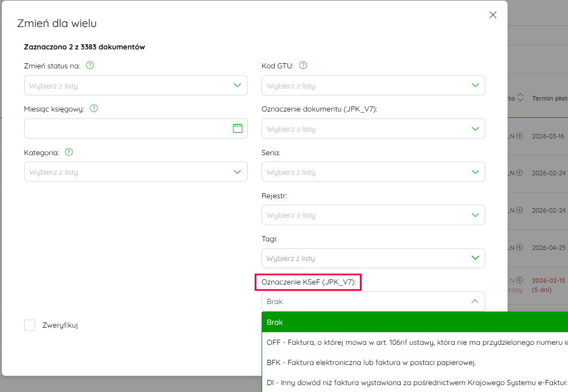Open the Seria dropdown
The width and height of the screenshot is (568, 392).
coord(373,172)
